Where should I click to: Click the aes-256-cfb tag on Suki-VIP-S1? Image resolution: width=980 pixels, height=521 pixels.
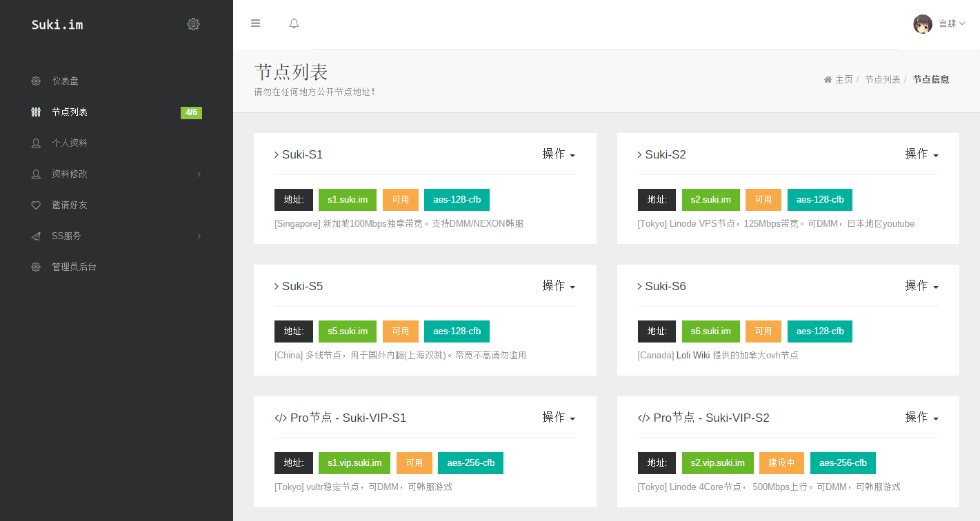pyautogui.click(x=470, y=463)
